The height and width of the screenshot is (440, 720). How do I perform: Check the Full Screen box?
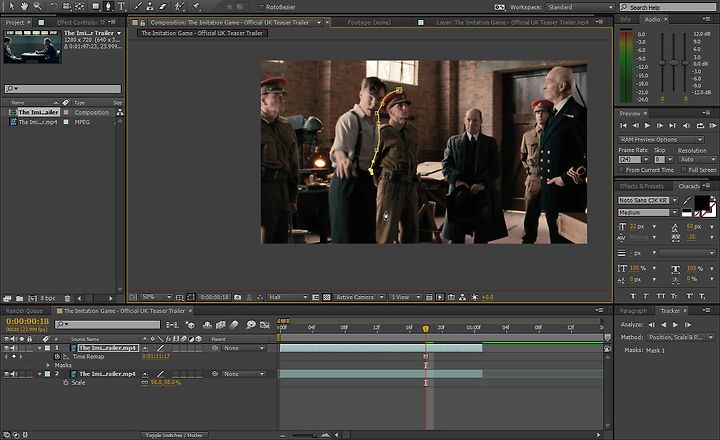[684, 170]
